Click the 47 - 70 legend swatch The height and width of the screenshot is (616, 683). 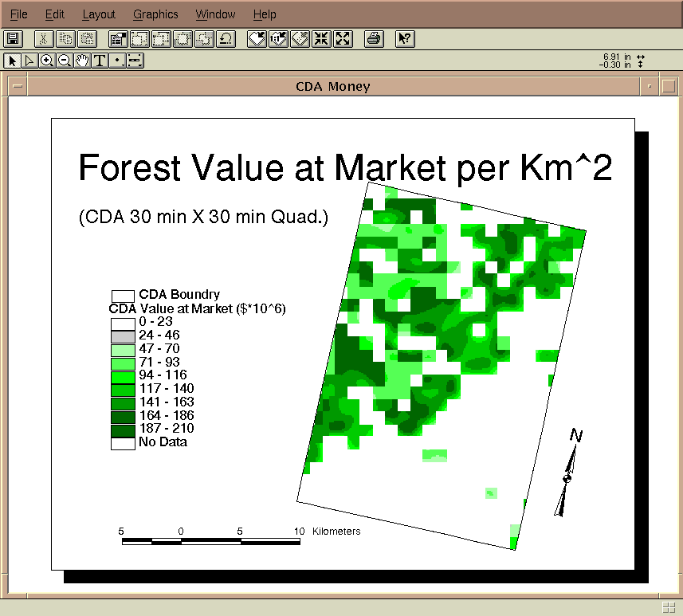coord(123,349)
